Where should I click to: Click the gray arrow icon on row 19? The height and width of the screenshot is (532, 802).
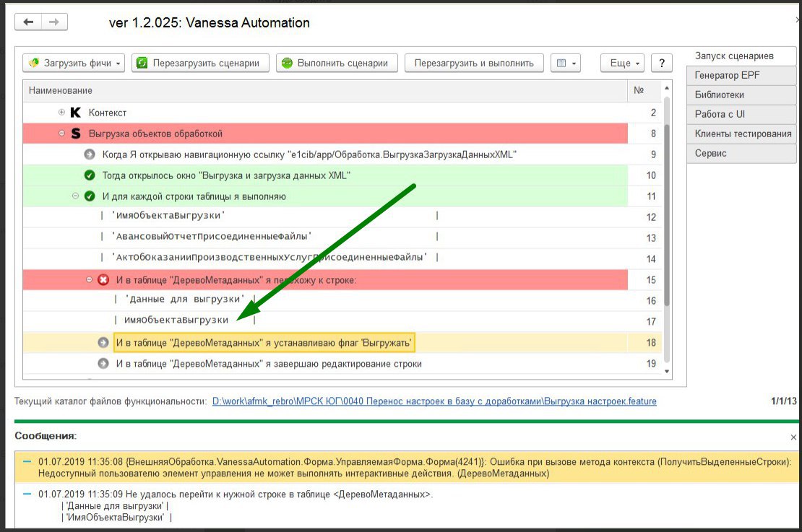tap(103, 363)
